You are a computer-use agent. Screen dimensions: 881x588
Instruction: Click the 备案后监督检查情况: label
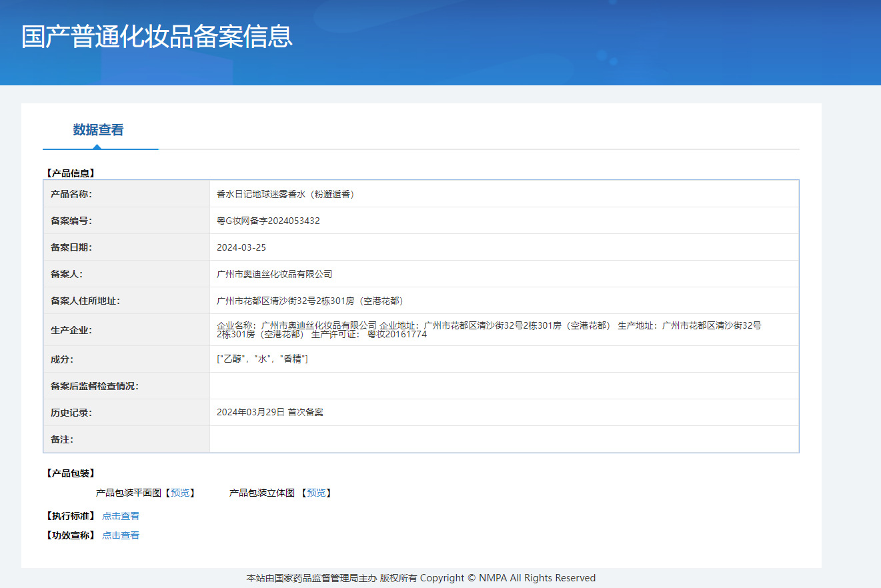(x=95, y=386)
